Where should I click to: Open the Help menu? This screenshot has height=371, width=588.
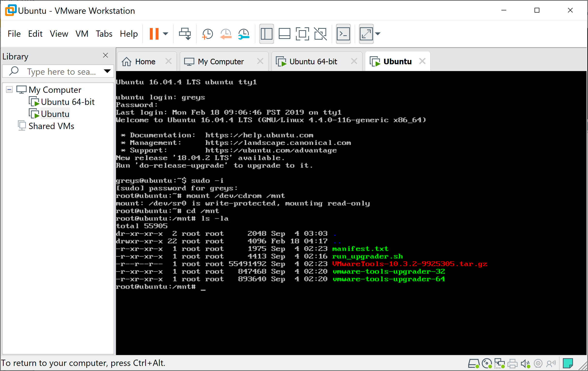point(129,34)
